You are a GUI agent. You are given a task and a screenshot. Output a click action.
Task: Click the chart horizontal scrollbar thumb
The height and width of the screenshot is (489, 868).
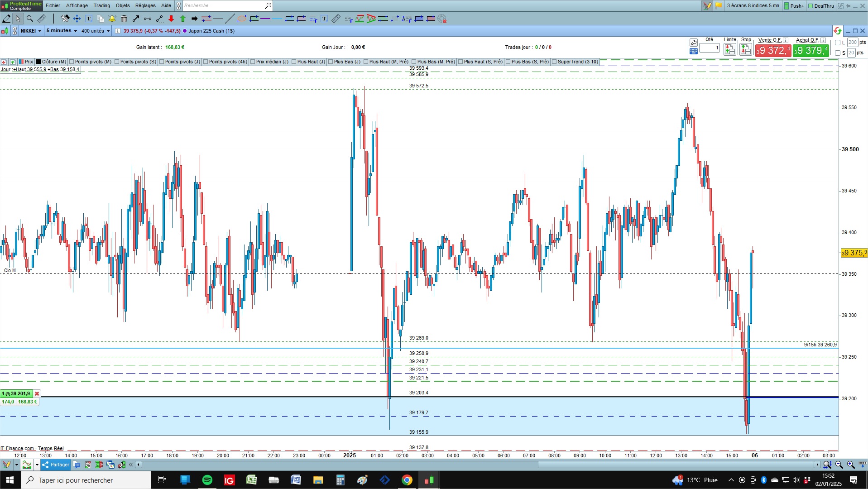[x=676, y=465]
